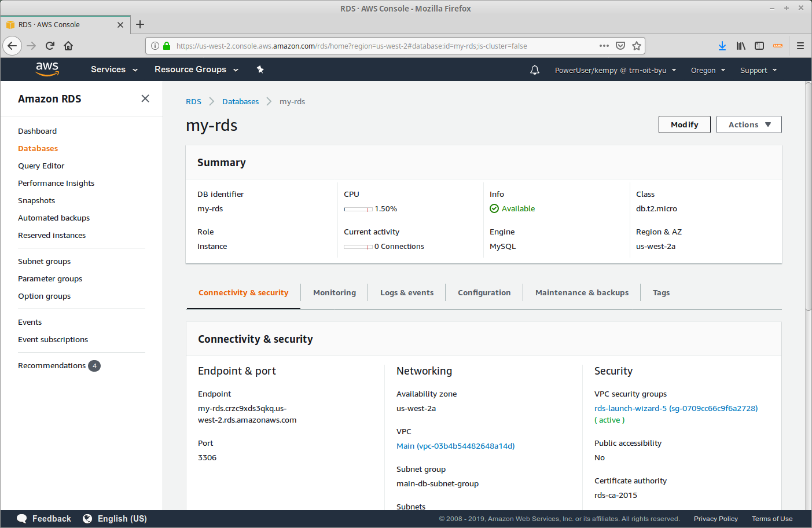
Task: Click the browser forward arrow
Action: click(x=31, y=46)
